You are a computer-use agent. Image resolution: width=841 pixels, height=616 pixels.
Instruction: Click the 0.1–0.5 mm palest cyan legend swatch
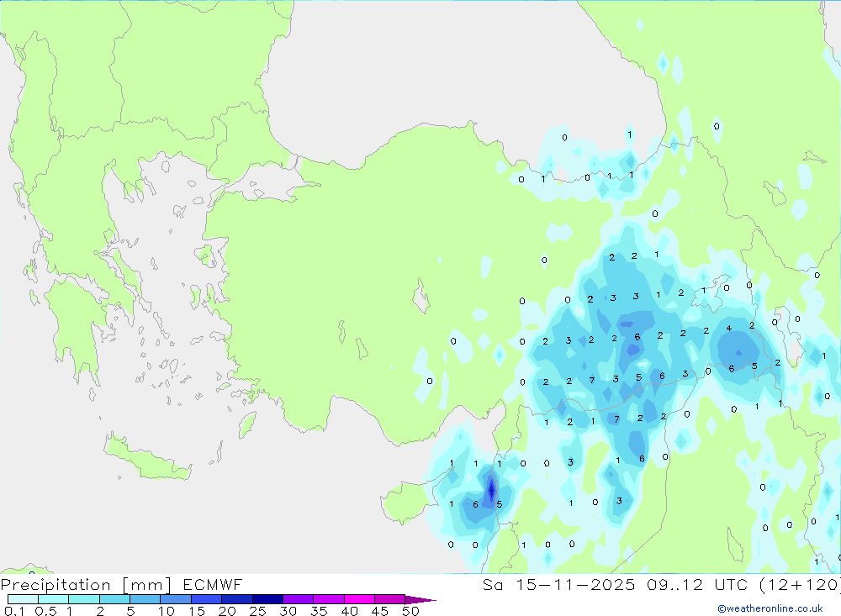[23, 599]
